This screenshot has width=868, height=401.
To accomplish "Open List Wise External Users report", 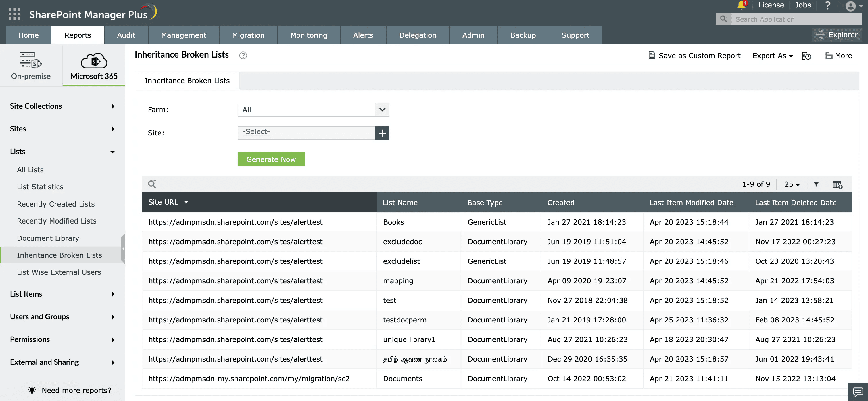I will [x=59, y=272].
